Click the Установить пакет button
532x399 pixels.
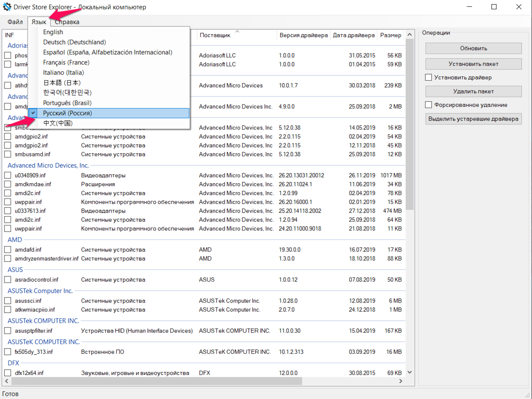[473, 64]
